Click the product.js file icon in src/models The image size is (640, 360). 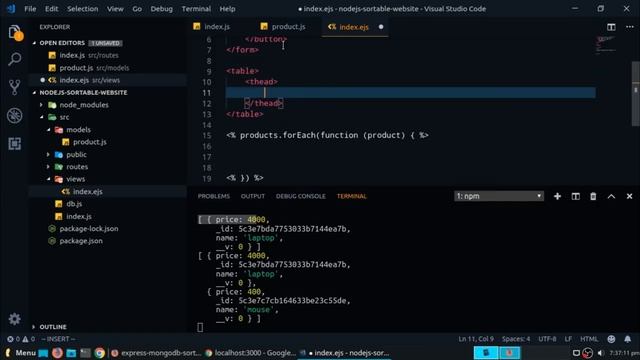click(66, 142)
